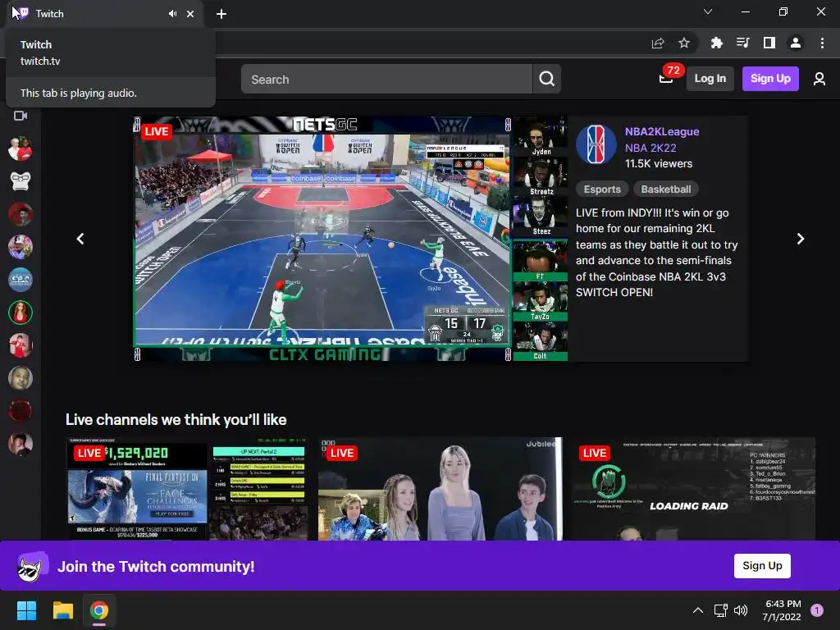Open the user account icon menu
This screenshot has width=840, height=630.
(x=819, y=79)
